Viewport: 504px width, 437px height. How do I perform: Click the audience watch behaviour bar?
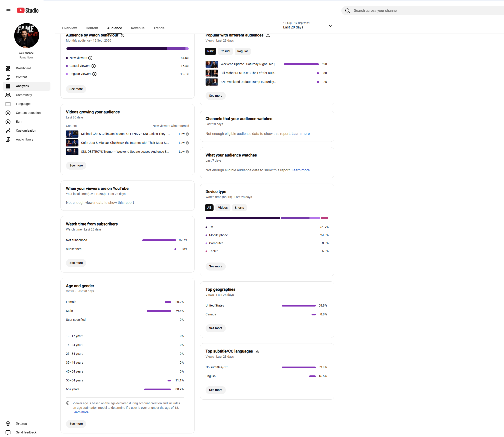click(x=128, y=49)
